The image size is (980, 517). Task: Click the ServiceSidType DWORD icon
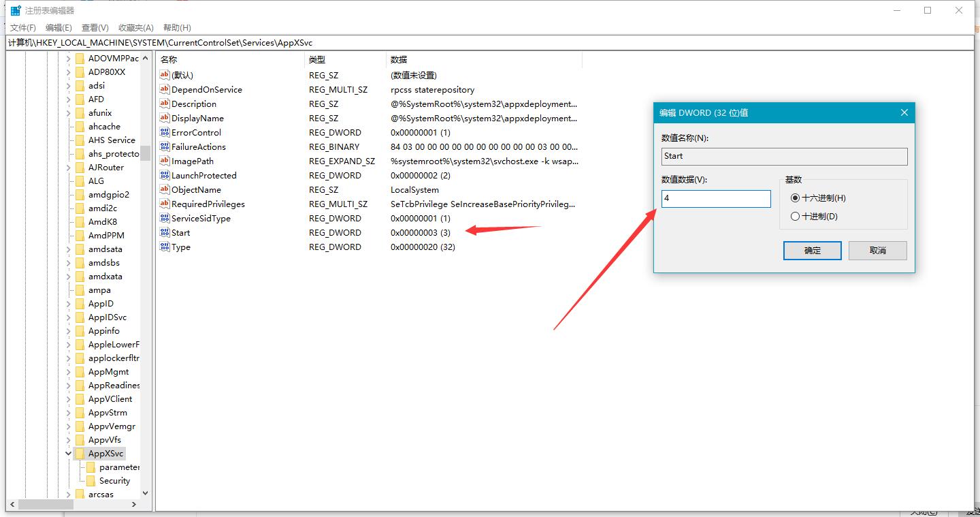[165, 218]
